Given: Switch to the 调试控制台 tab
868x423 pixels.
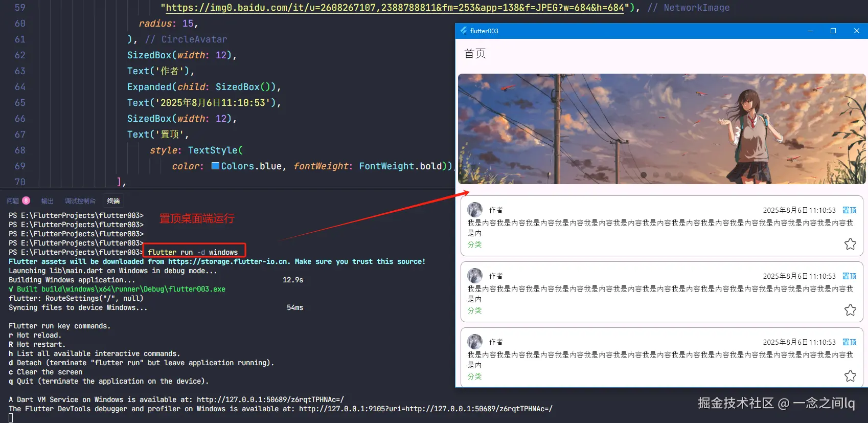Looking at the screenshot, I should [80, 201].
